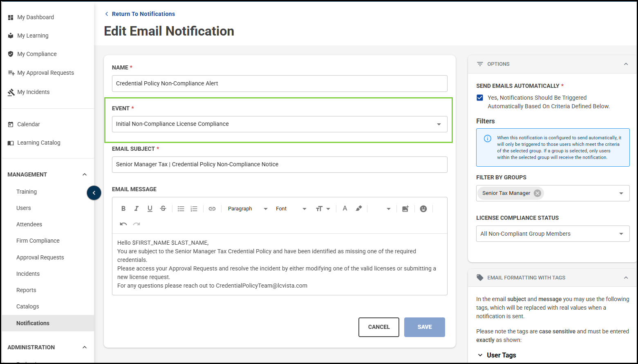Insert a bulleted list

point(181,209)
